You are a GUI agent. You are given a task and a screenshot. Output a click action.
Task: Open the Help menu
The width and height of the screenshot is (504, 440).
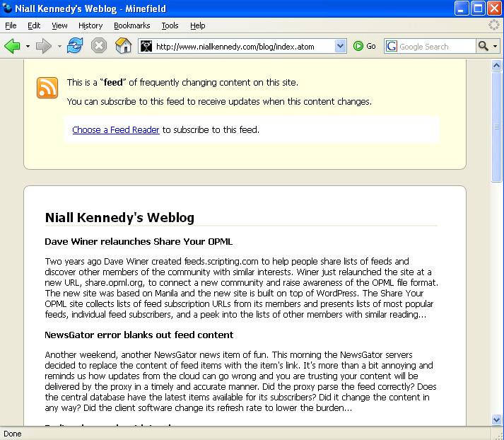click(197, 25)
